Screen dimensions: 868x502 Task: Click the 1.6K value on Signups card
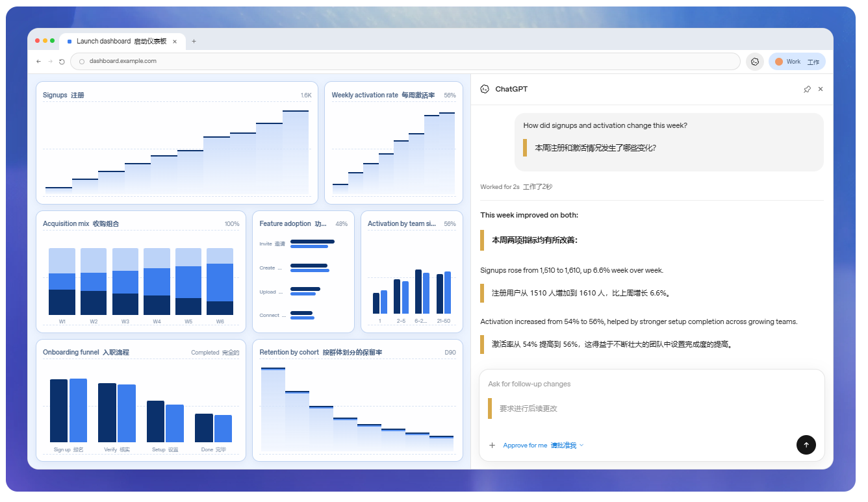pos(306,95)
